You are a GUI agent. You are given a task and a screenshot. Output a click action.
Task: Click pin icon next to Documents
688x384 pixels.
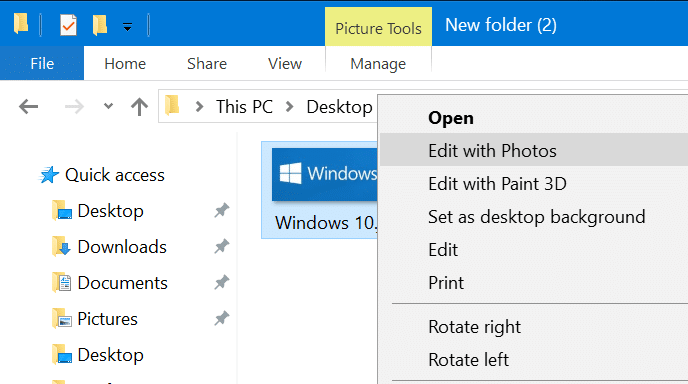[222, 283]
